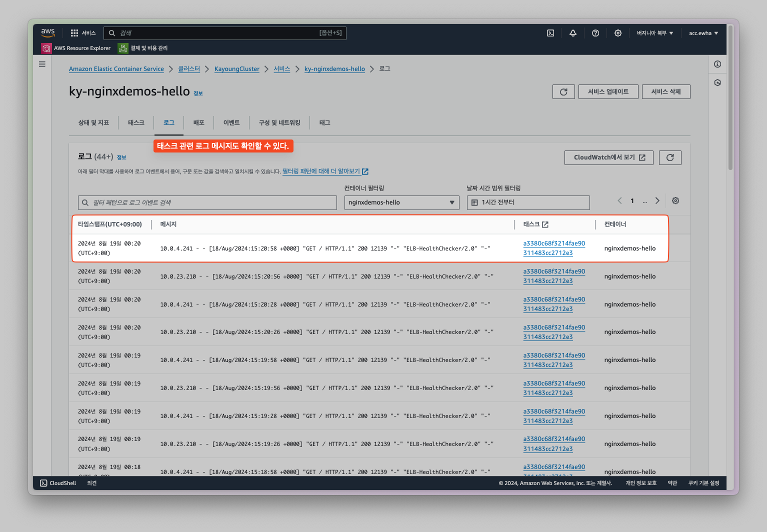
Task: Click the log filter pattern search field
Action: tap(207, 202)
